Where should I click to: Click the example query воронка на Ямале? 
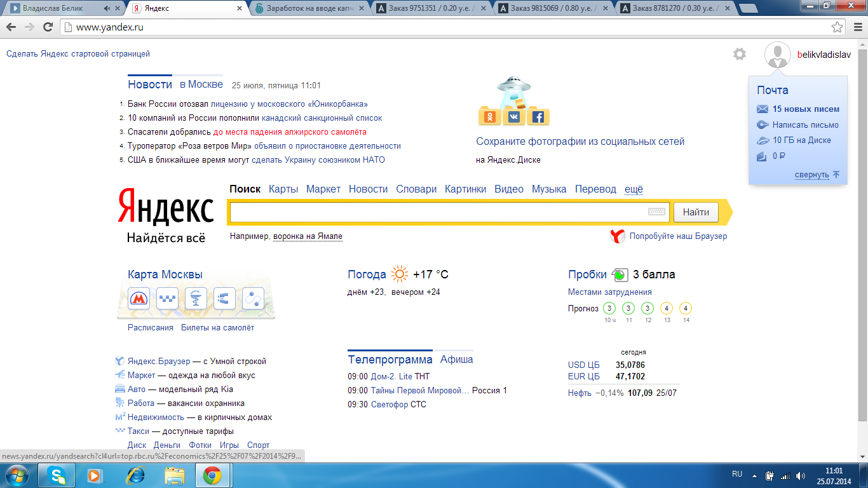308,236
